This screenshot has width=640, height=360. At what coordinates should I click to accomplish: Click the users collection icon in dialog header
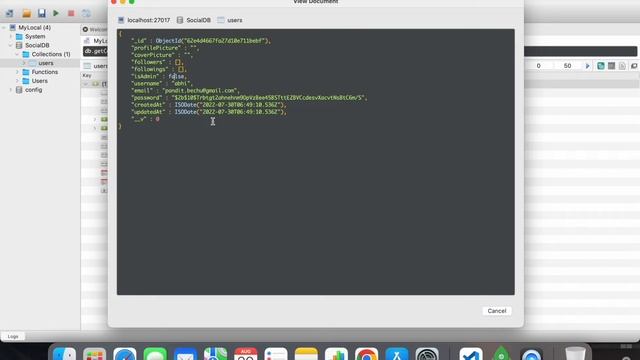[x=221, y=20]
